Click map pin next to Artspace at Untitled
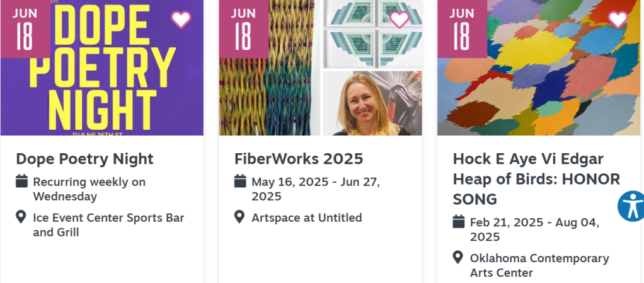This screenshot has width=644, height=283. tap(239, 217)
